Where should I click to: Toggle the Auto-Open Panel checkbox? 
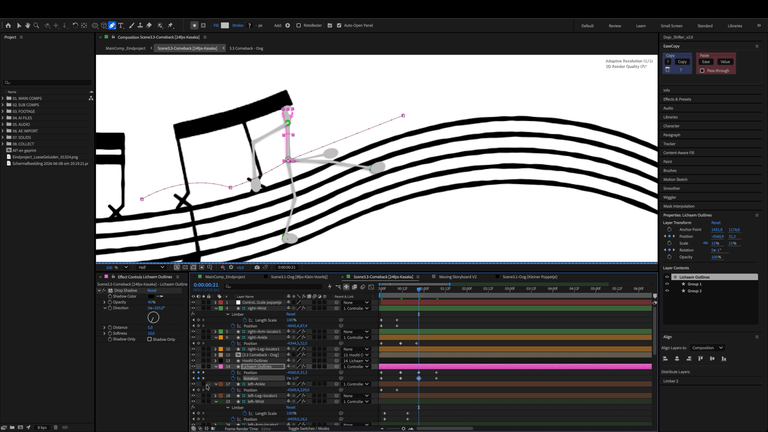(339, 25)
